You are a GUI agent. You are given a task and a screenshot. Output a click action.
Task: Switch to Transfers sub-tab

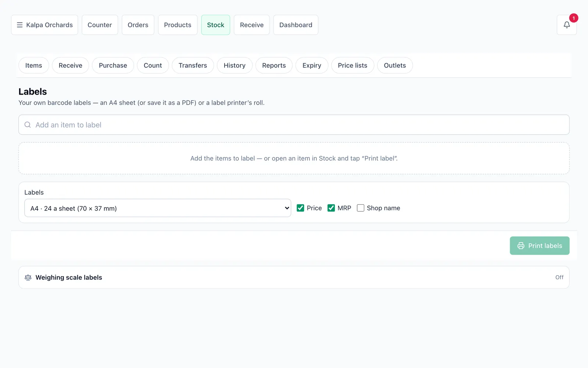tap(193, 66)
